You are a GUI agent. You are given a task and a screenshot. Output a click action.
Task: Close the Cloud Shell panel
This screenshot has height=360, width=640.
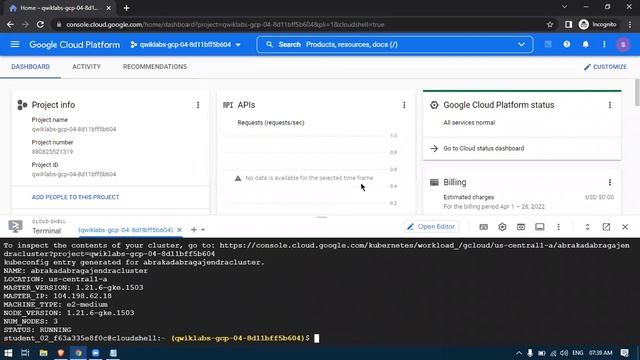(625, 227)
